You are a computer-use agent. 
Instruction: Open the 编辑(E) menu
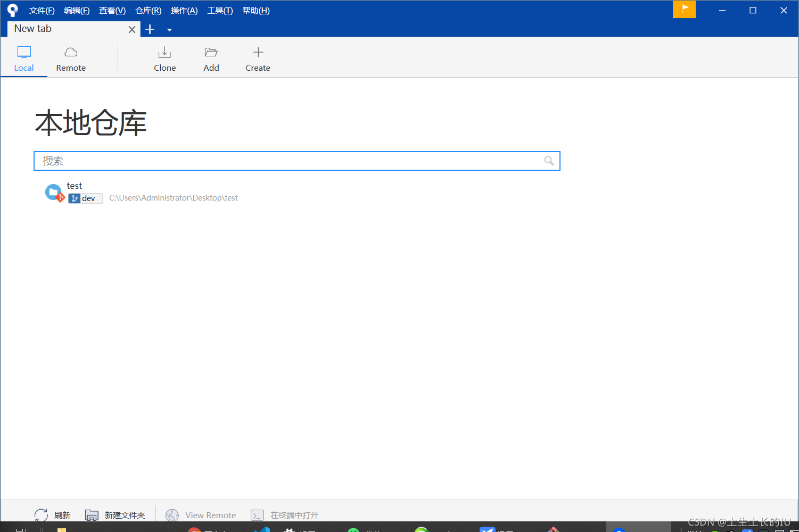pyautogui.click(x=77, y=11)
